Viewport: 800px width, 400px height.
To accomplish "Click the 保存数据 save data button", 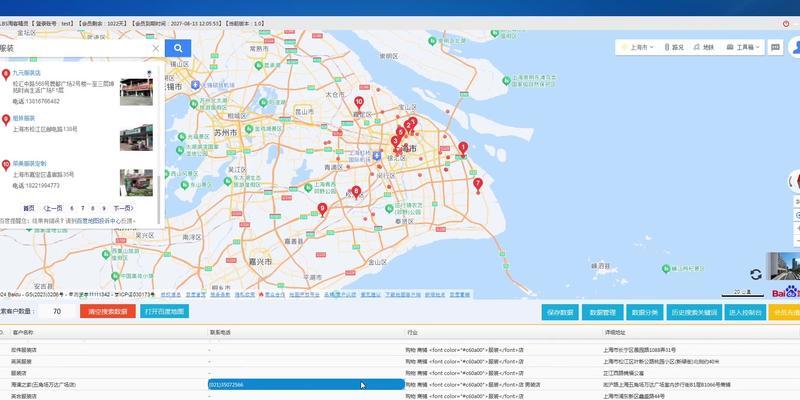I will [560, 312].
